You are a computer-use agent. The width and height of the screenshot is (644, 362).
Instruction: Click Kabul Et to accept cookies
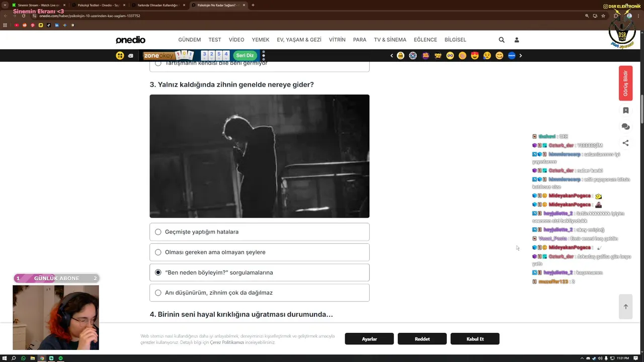click(x=475, y=339)
